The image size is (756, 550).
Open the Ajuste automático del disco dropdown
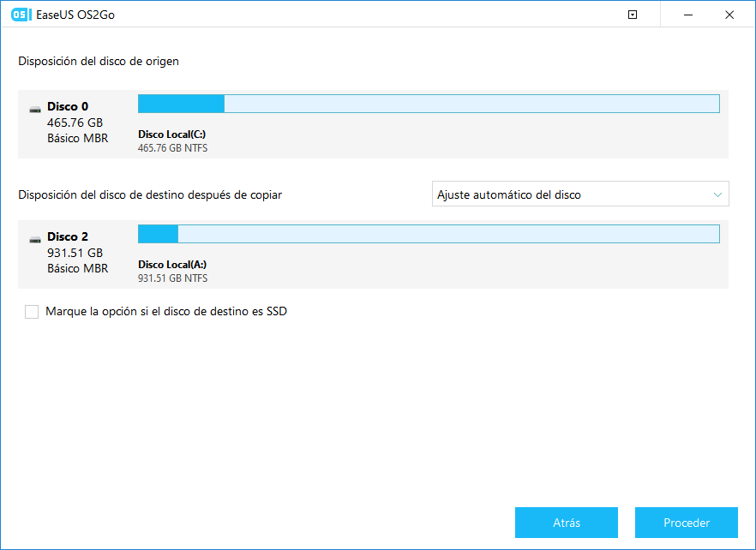pyautogui.click(x=580, y=194)
